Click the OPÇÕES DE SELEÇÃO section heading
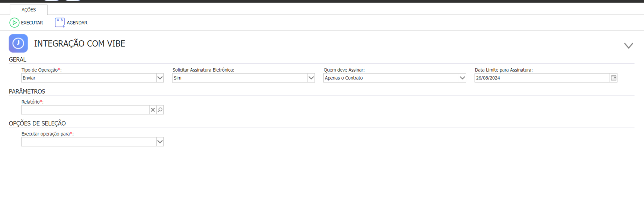The height and width of the screenshot is (214, 644). point(37,123)
